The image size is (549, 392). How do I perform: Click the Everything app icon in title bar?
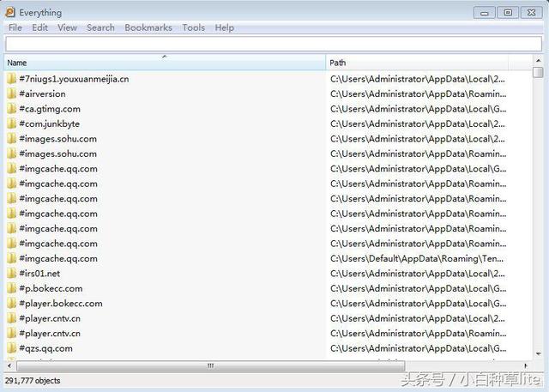click(x=10, y=12)
